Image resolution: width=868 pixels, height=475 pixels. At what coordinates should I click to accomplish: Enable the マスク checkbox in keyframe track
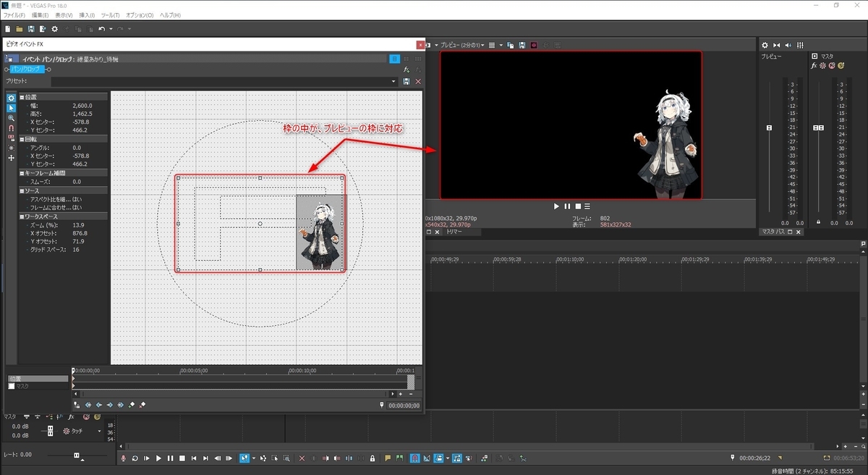pos(11,387)
